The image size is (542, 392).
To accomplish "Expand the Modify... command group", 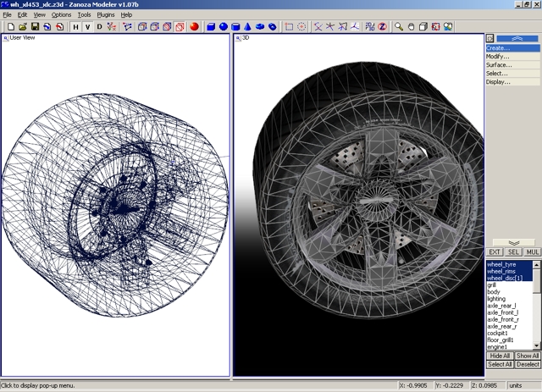I will (x=498, y=56).
